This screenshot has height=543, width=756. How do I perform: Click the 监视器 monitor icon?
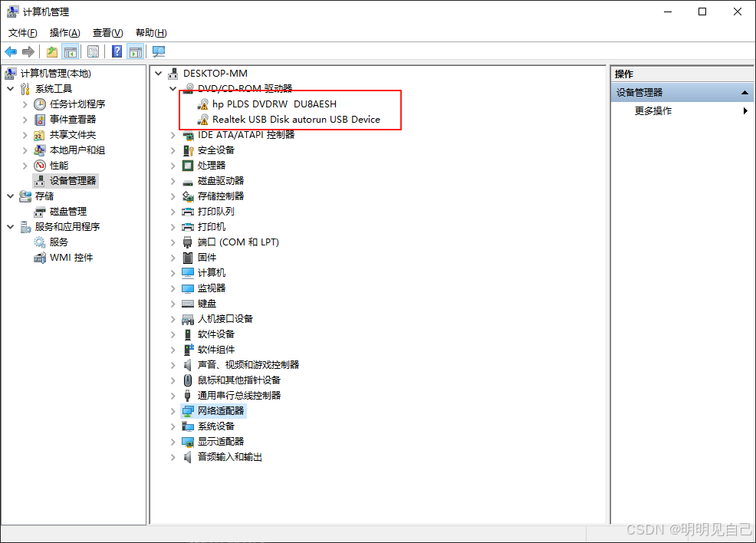(x=188, y=288)
